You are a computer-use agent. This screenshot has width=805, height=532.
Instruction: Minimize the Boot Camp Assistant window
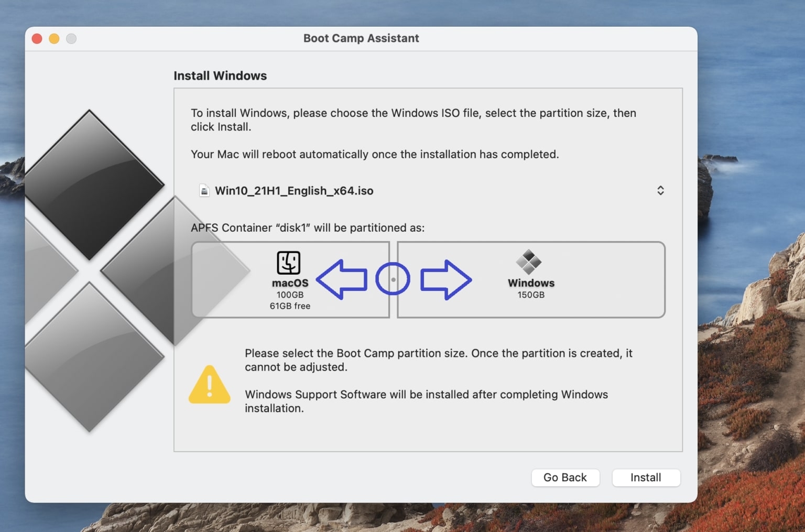pos(54,39)
